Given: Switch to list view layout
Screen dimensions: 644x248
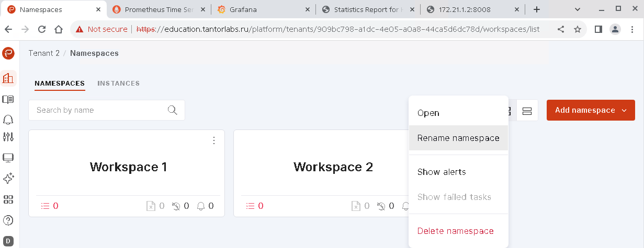Looking at the screenshot, I should tap(527, 111).
